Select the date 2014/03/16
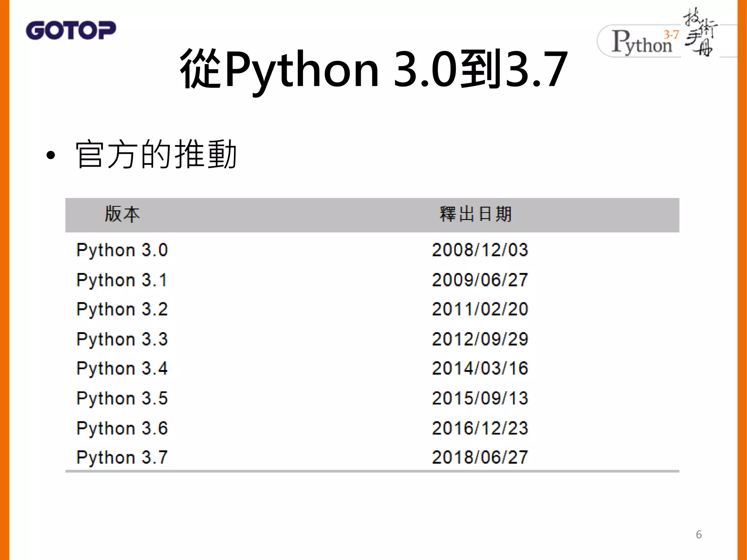The image size is (747, 560). 480,368
